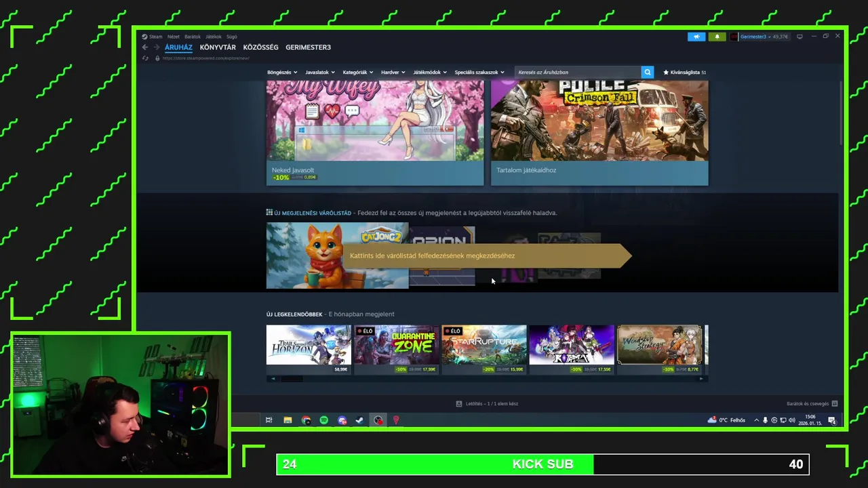Click in the 'Keresés az Áruházban' search field
This screenshot has width=868, height=488.
click(578, 72)
